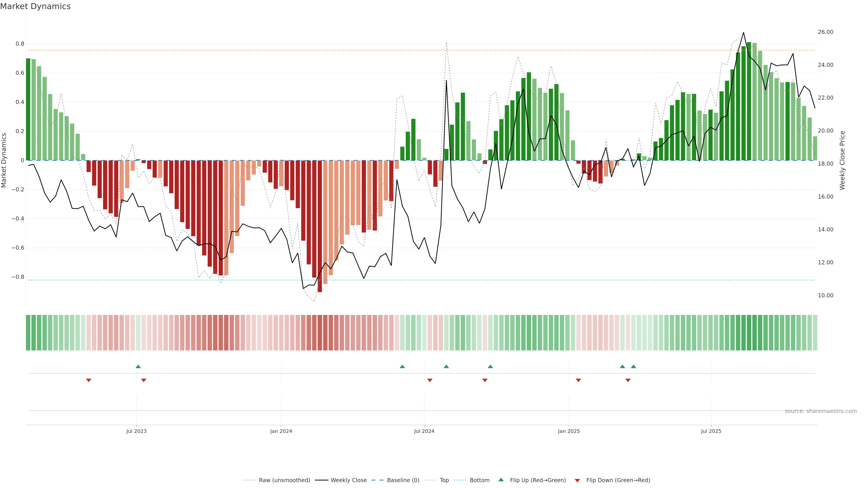Click the leftmost red flip-down triangle marker
868x488 pixels.
pos(89,380)
